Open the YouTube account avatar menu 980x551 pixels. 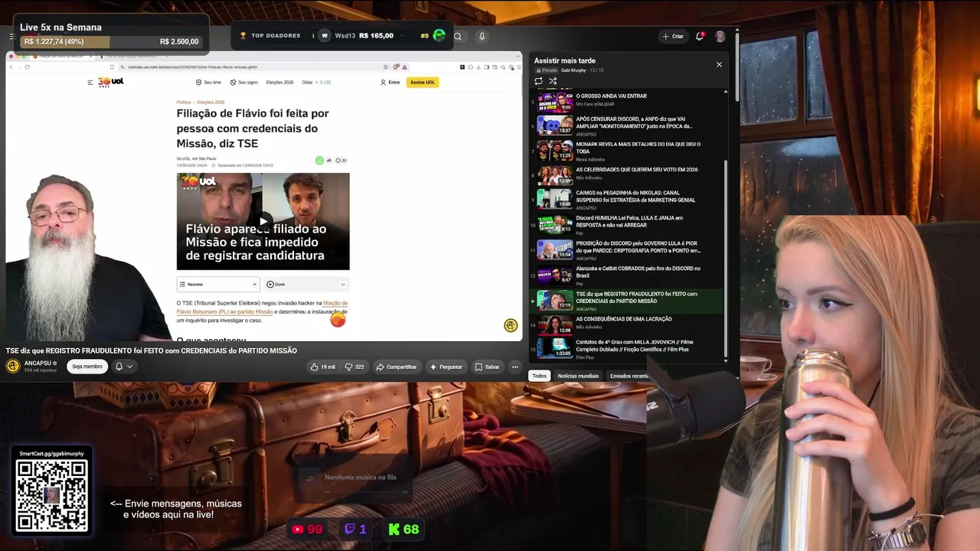point(720,36)
